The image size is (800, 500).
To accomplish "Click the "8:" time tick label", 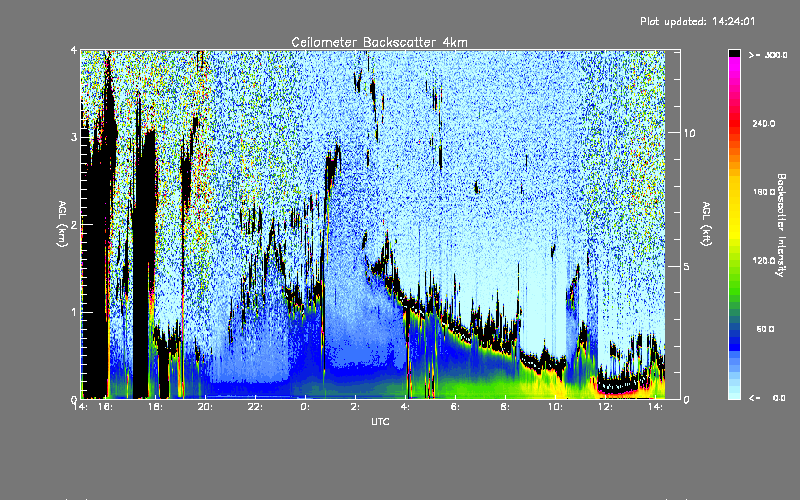I will [x=505, y=407].
